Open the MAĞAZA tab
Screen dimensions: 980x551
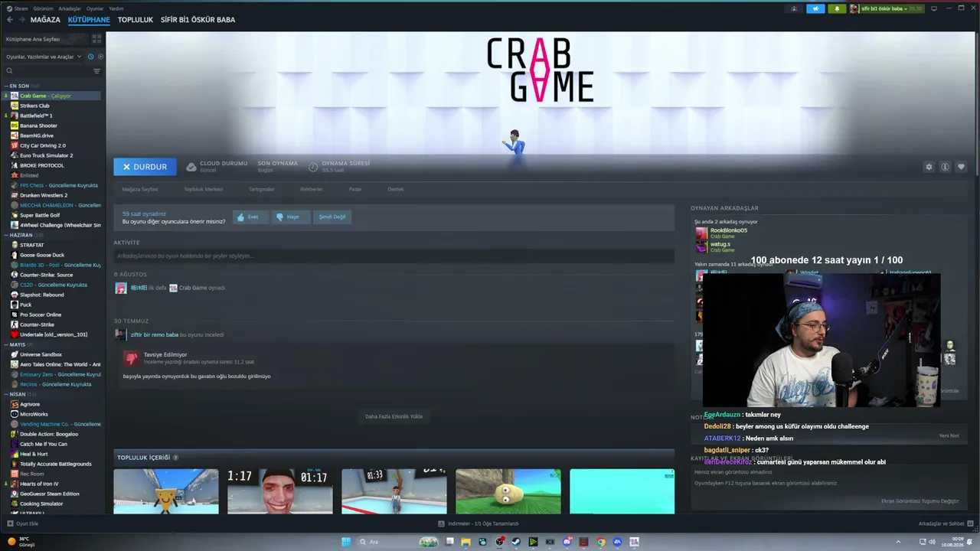(x=45, y=20)
